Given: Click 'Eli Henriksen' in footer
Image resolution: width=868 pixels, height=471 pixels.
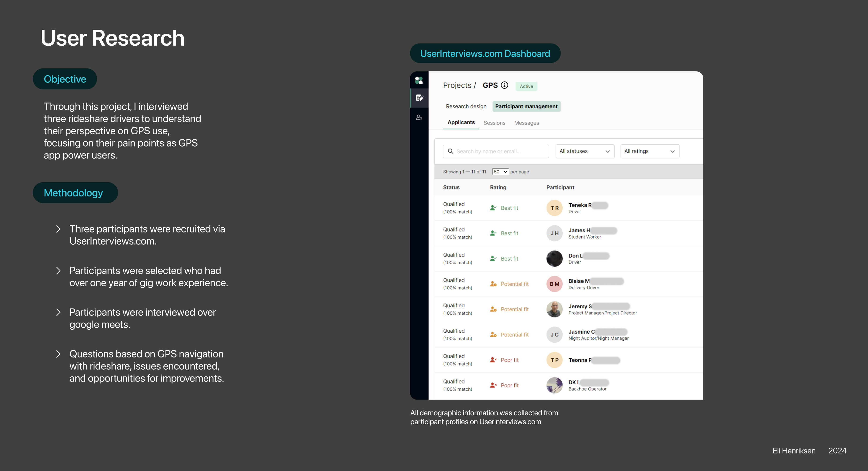Looking at the screenshot, I should tap(794, 450).
